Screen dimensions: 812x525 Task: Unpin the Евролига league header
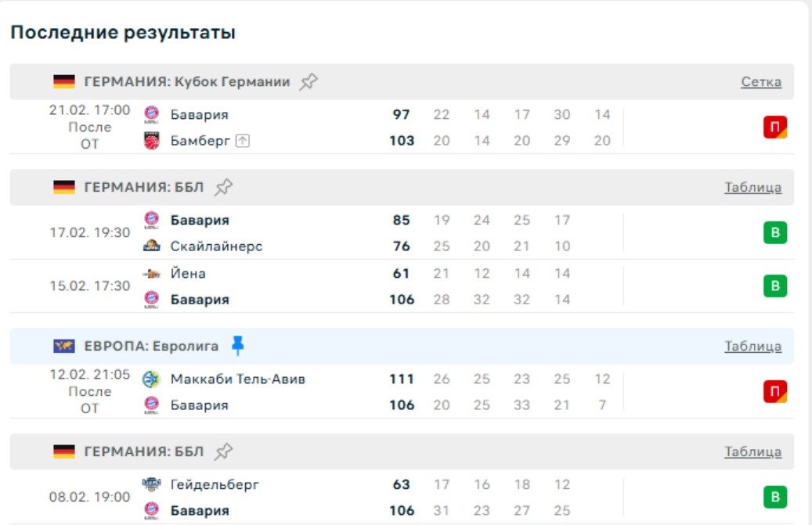(x=238, y=346)
